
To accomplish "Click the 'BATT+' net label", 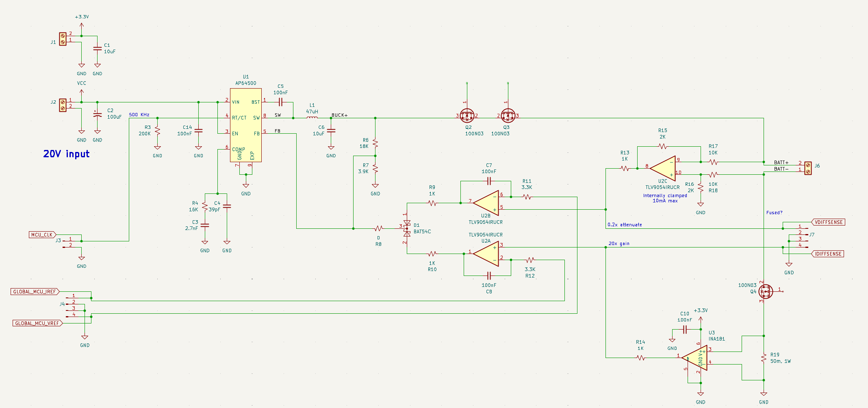I will [x=781, y=163].
